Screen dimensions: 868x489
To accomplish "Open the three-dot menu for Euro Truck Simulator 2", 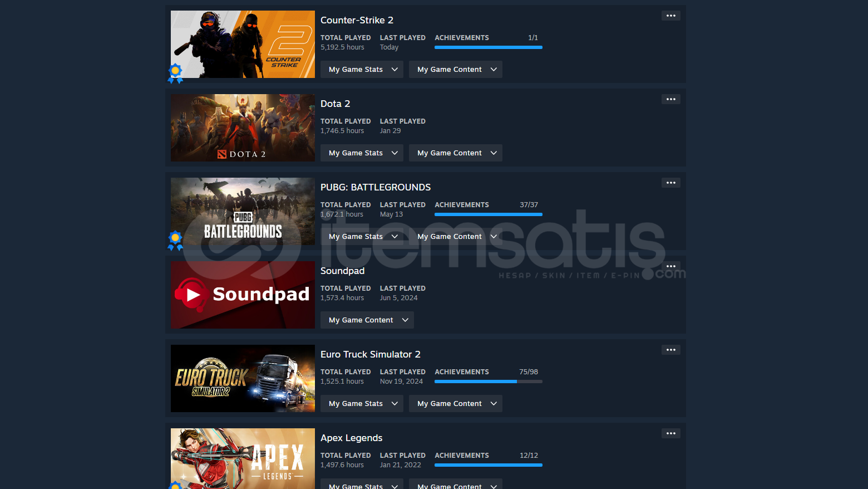I will [x=670, y=350].
